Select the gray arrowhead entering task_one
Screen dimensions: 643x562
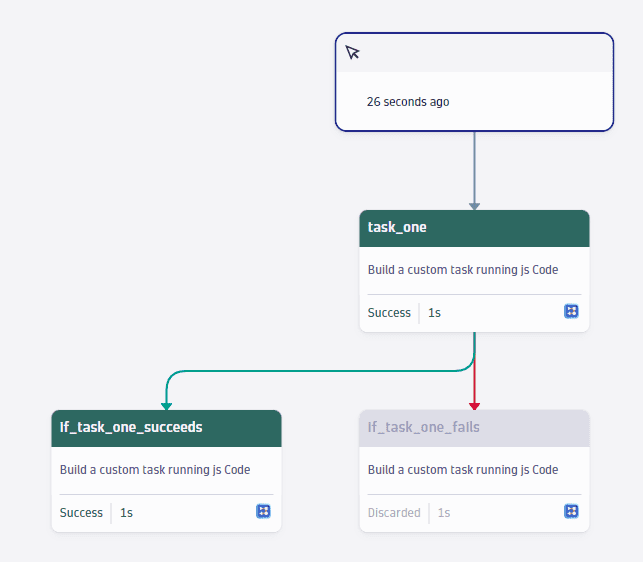[474, 206]
